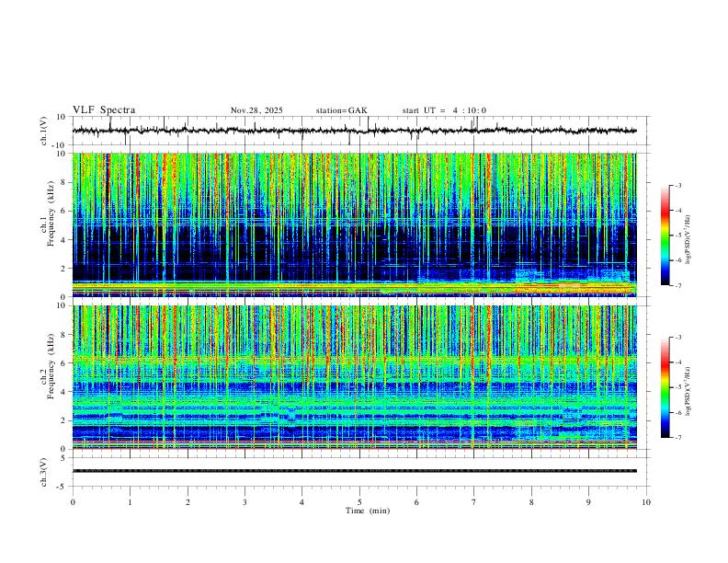Click the "ch.1(V)" axis label

[x=44, y=131]
